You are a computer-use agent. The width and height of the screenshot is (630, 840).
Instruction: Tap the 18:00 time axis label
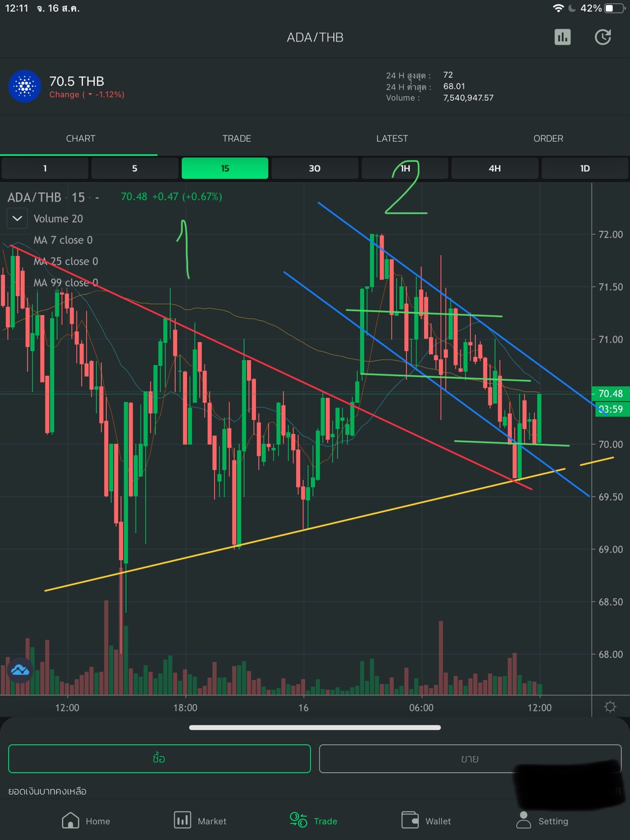[185, 707]
